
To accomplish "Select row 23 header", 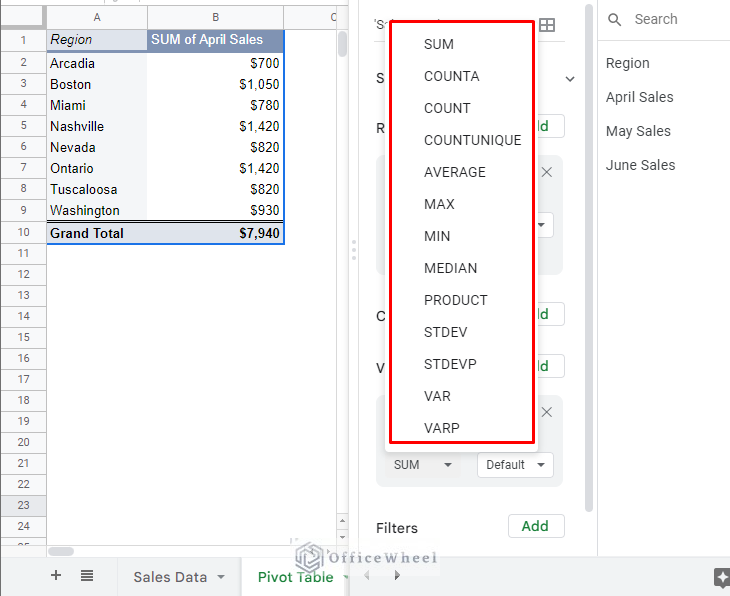I will click(x=23, y=505).
